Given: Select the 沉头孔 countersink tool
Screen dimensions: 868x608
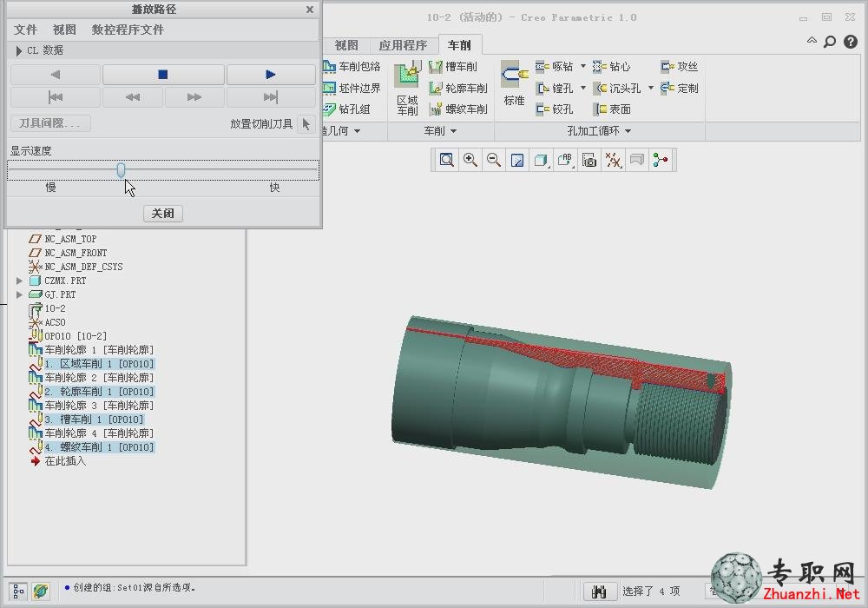Looking at the screenshot, I should click(617, 88).
